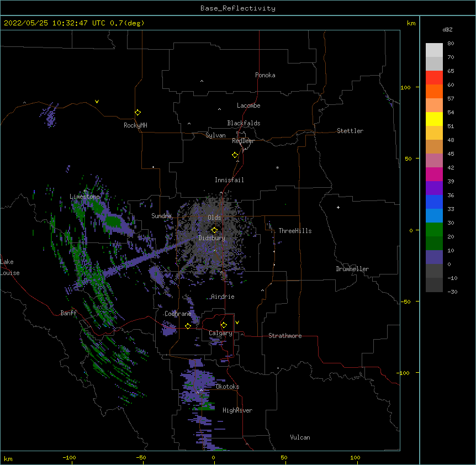Screen dimensions: 476x465
Task: Click the Okotoks town label
Action: [228, 387]
